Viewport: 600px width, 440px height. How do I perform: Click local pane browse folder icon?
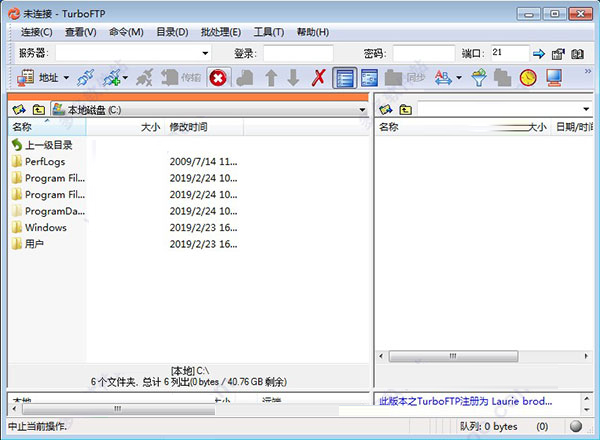point(19,110)
